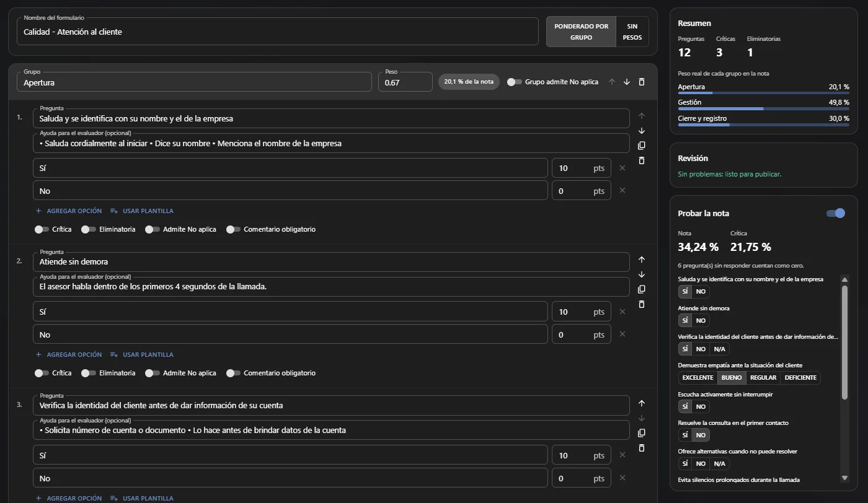The height and width of the screenshot is (503, 868).
Task: Answer 'N/A' for 'Ofrece alternativas' test
Action: 719,463
